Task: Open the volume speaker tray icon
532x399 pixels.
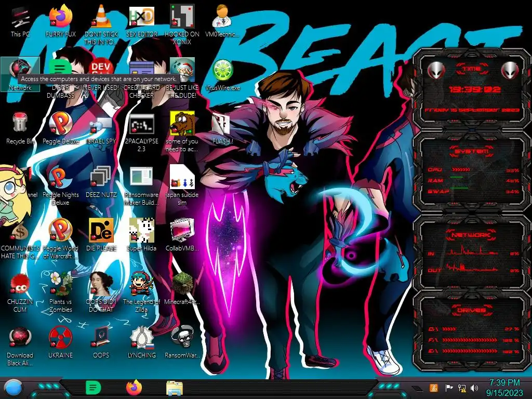Action: 474,388
